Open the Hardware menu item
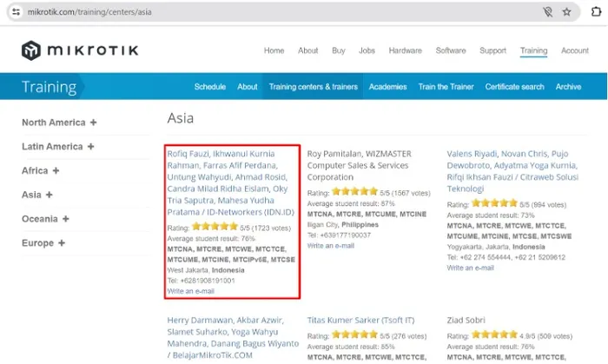Screen dimensions: 608x364 tap(406, 50)
